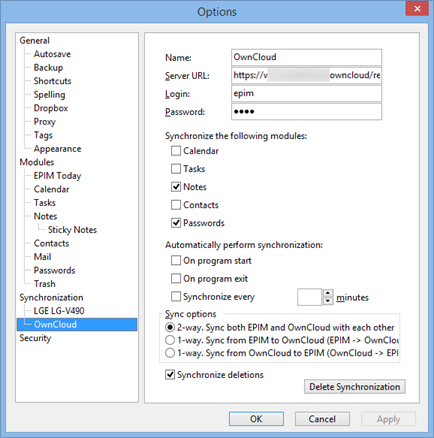434x438 pixels.
Task: Open LGE LG-V490 synchronization entry
Action: pyautogui.click(x=59, y=311)
